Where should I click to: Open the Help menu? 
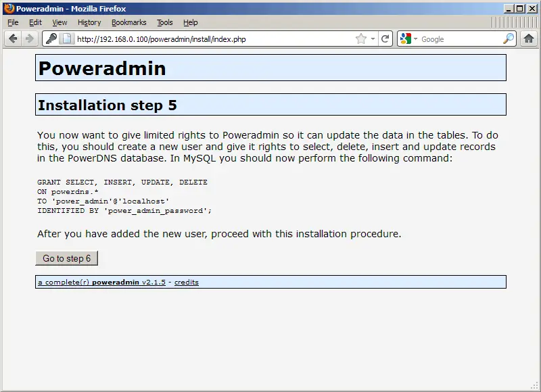191,22
